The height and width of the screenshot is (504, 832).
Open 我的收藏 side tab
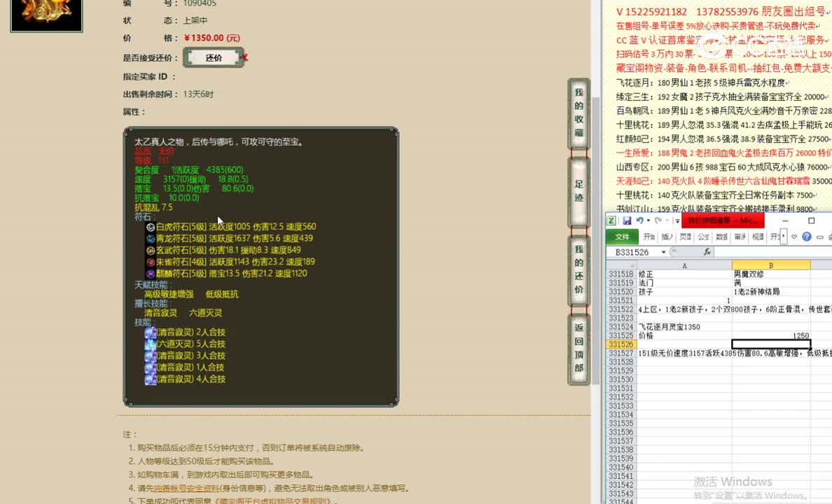tap(578, 113)
